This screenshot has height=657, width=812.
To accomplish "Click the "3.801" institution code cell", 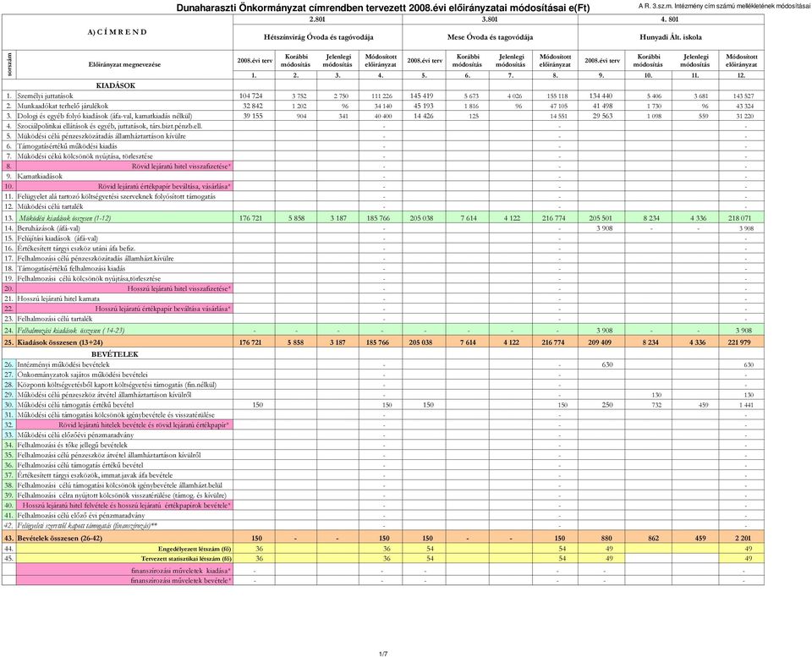I will click(x=490, y=19).
